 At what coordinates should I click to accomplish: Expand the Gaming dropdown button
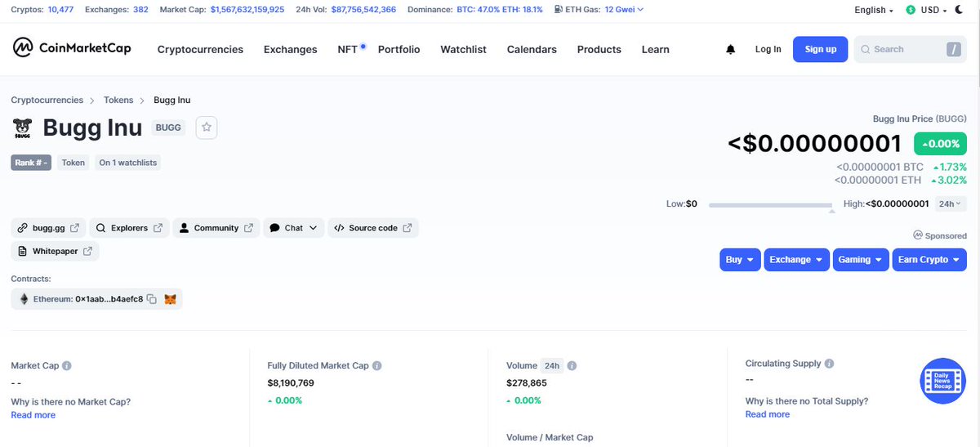pos(861,260)
